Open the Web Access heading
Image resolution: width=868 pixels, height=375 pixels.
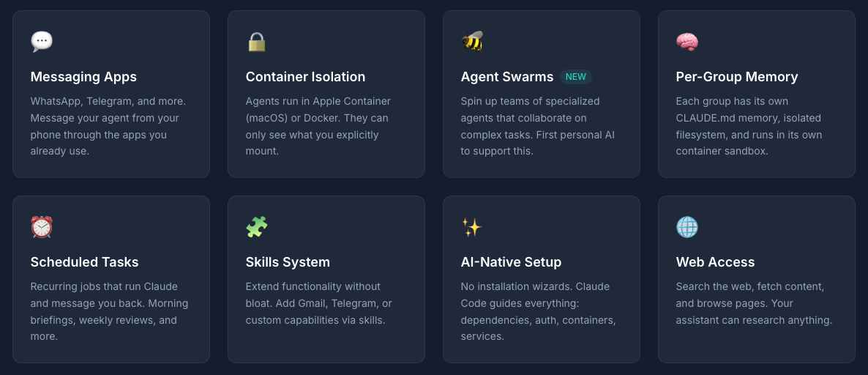click(715, 262)
